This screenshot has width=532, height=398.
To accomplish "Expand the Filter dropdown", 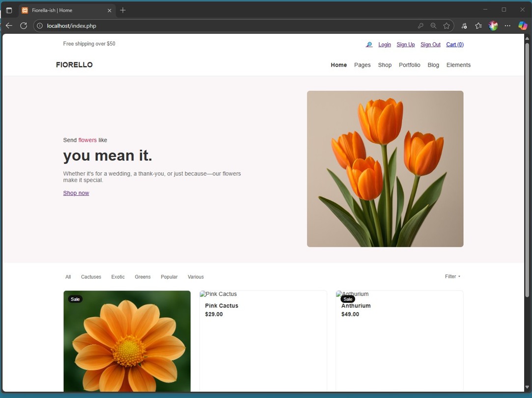I will pos(452,277).
